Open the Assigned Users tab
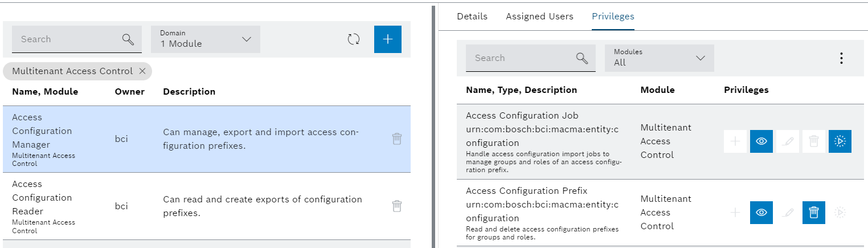Screen dimensions: 868x248 tap(539, 17)
